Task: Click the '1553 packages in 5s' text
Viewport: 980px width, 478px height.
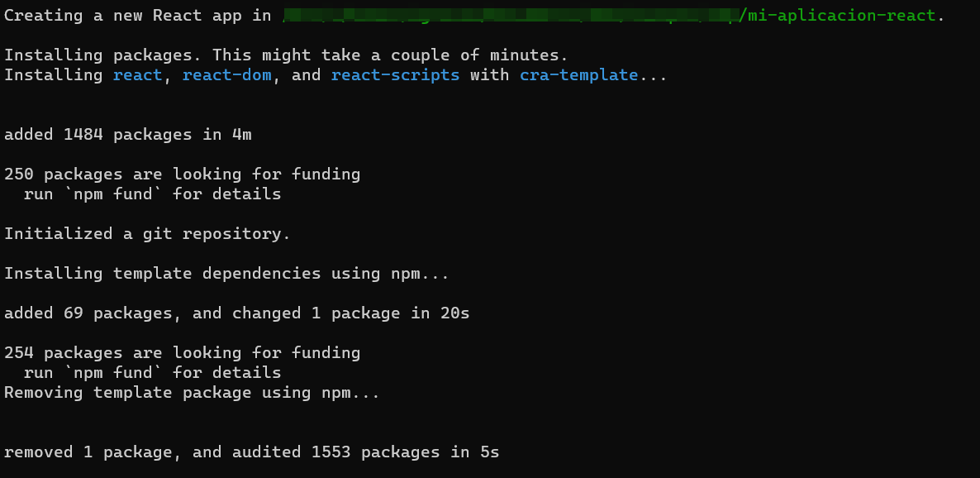Action: point(401,452)
